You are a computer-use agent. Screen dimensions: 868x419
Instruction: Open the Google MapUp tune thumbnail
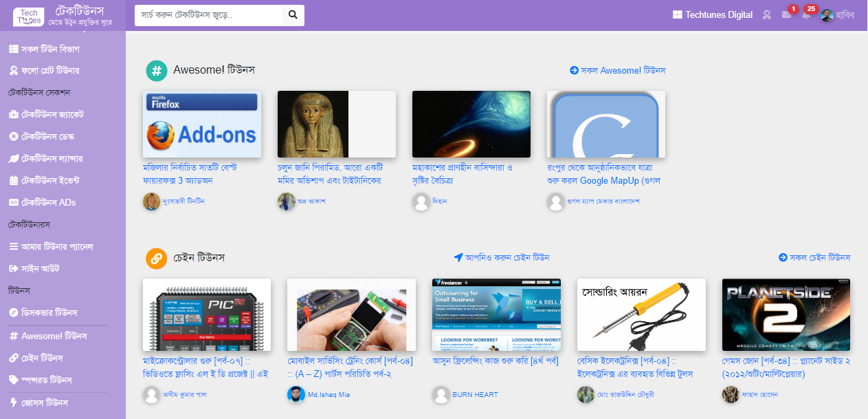click(606, 125)
